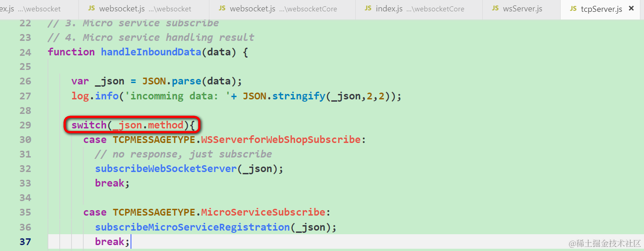The image size is (644, 251).
Task: Select line number 29 in the gutter
Action: (x=25, y=125)
